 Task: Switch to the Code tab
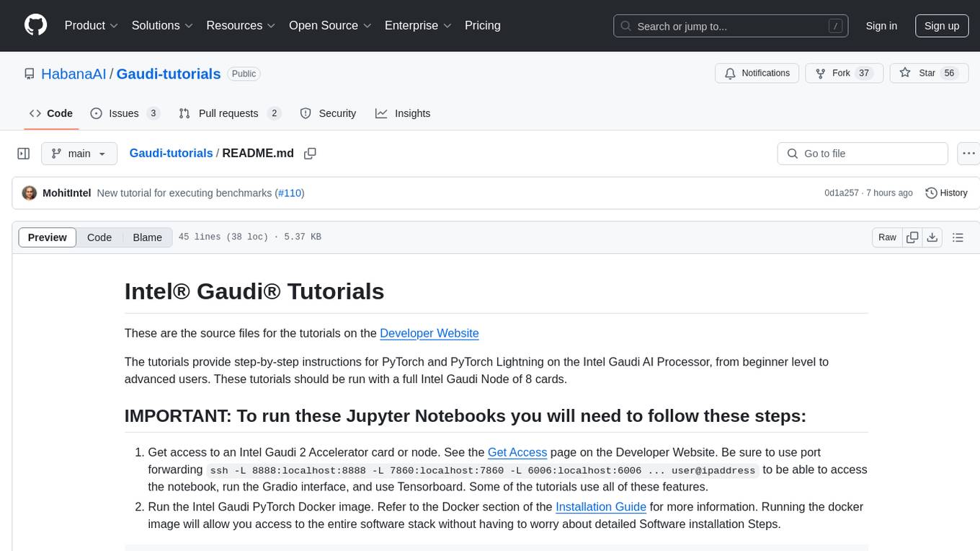[x=51, y=113]
